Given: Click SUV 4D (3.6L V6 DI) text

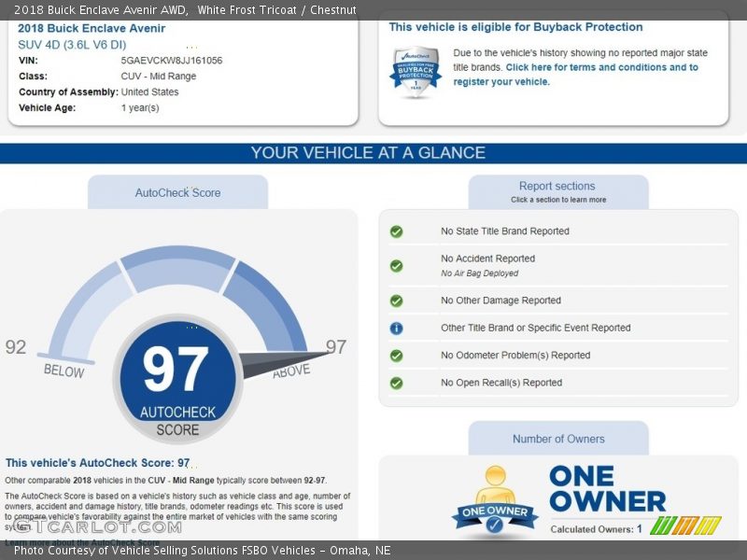Looking at the screenshot, I should (72, 45).
